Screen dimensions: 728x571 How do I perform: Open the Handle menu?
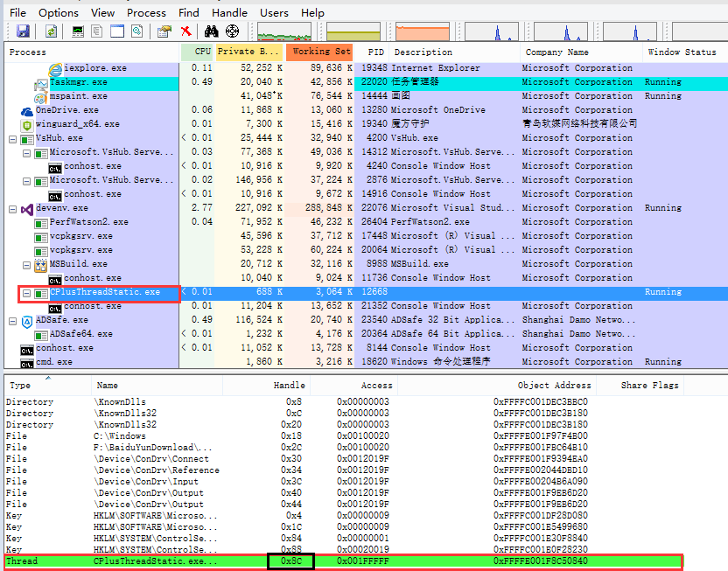(229, 13)
